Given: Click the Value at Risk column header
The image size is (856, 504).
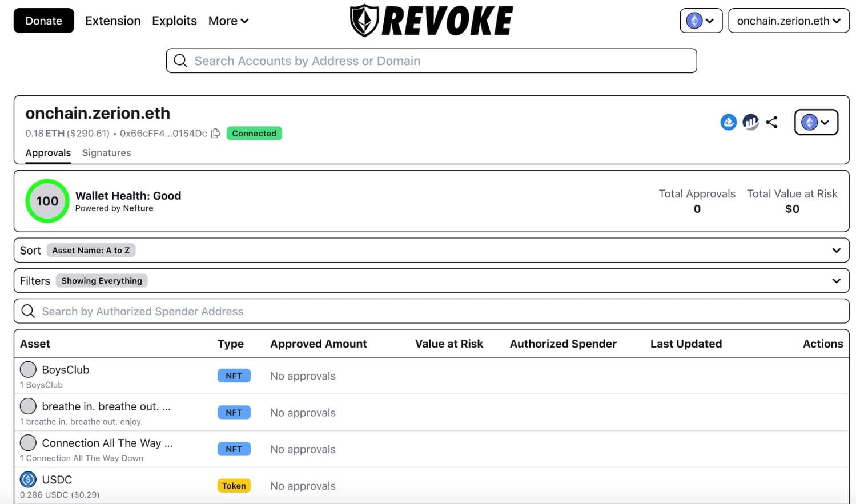Looking at the screenshot, I should 449,344.
